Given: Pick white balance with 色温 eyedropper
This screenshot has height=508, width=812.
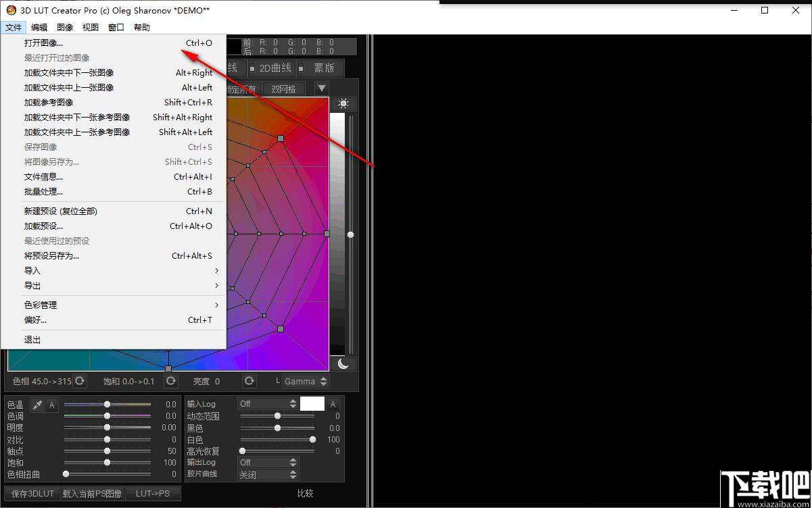Looking at the screenshot, I should (38, 405).
